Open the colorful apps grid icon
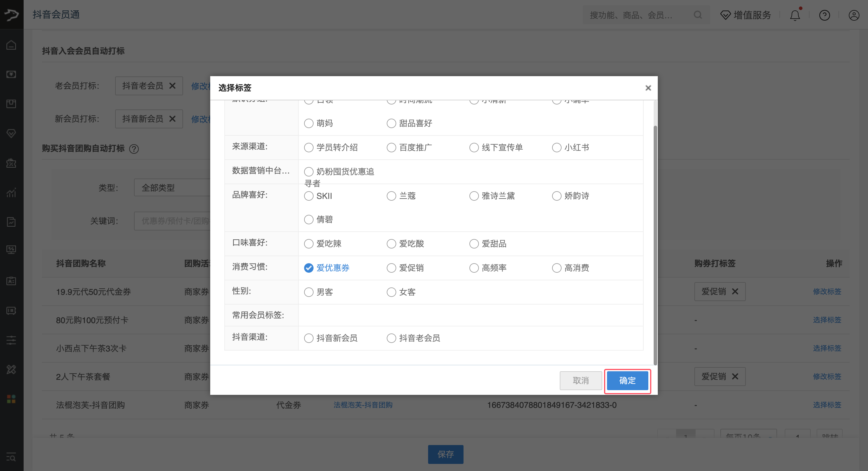The image size is (868, 471). point(11,399)
